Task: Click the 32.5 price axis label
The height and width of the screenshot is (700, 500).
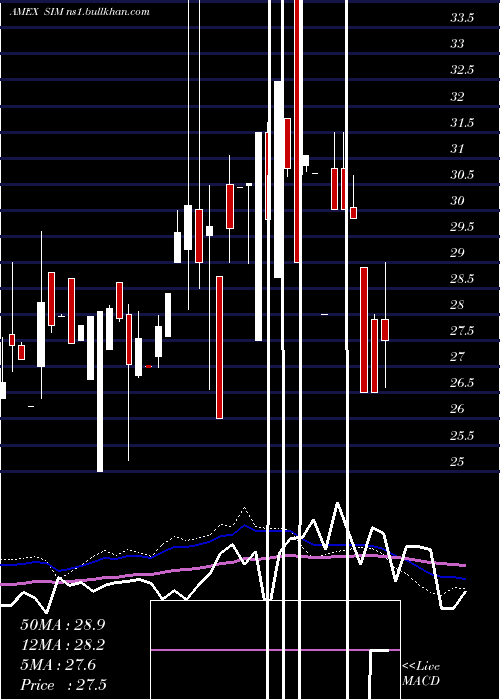Action: click(462, 70)
